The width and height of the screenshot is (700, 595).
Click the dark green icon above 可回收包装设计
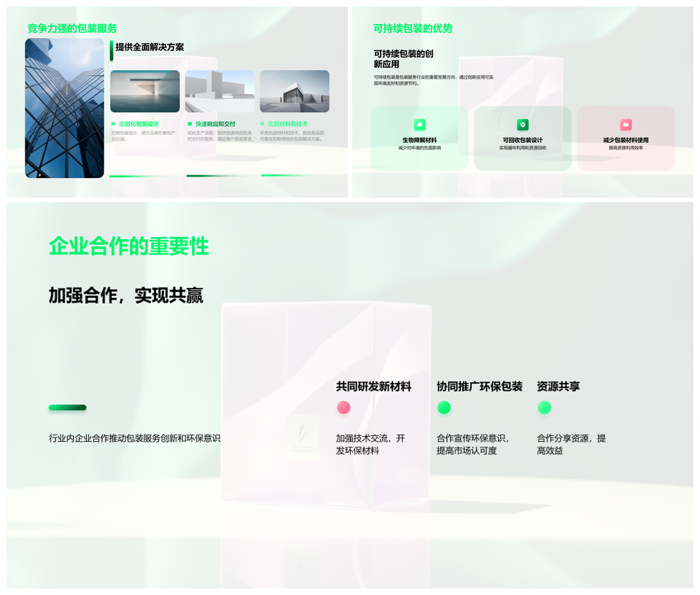pyautogui.click(x=522, y=125)
